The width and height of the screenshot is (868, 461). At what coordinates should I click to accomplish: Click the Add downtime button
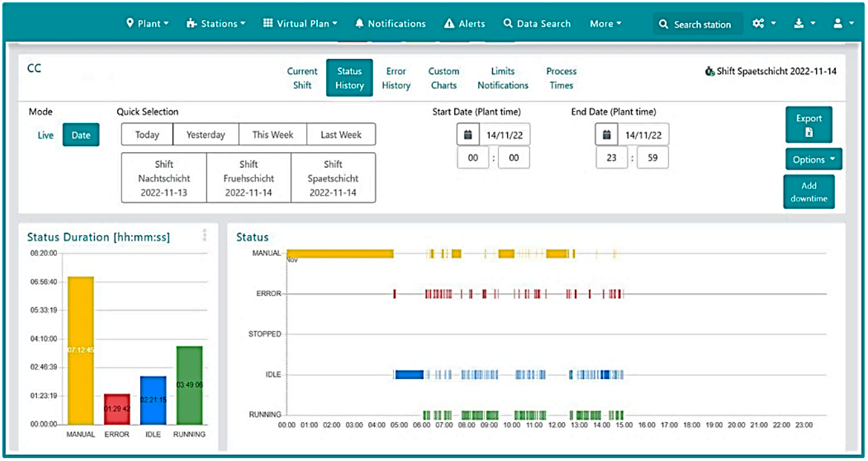pyautogui.click(x=809, y=192)
